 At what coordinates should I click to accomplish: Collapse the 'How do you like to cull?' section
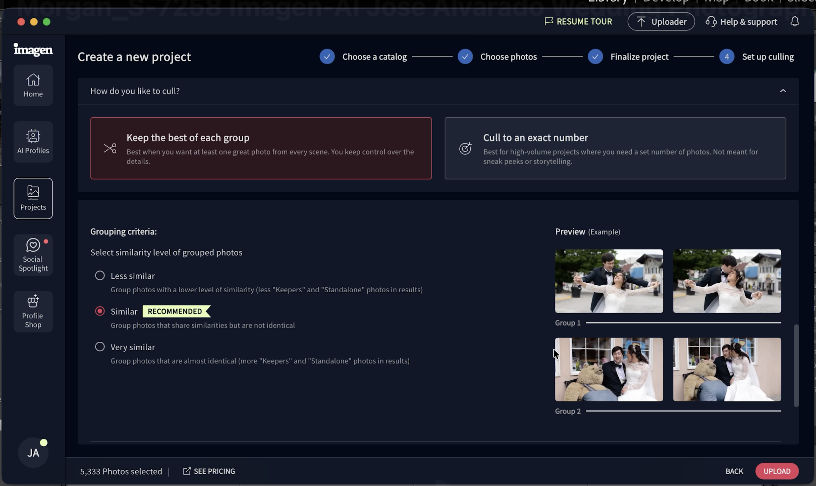[782, 91]
